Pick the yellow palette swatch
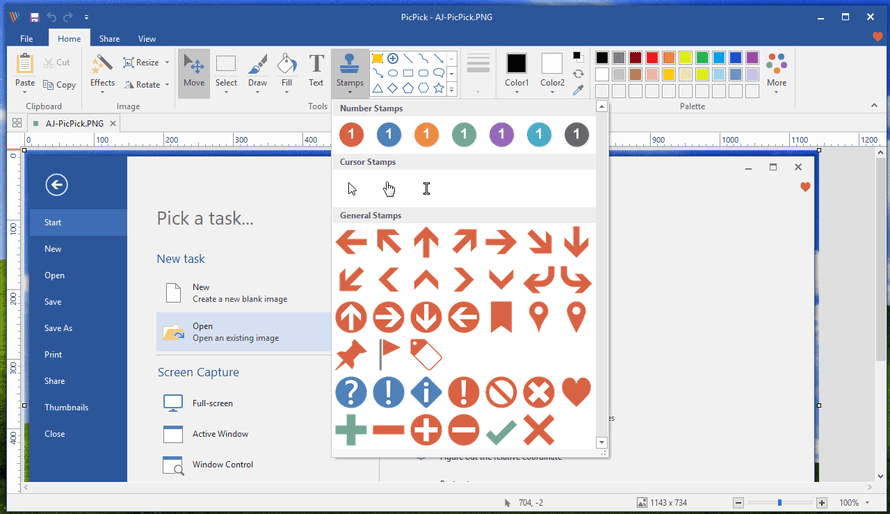 [684, 58]
